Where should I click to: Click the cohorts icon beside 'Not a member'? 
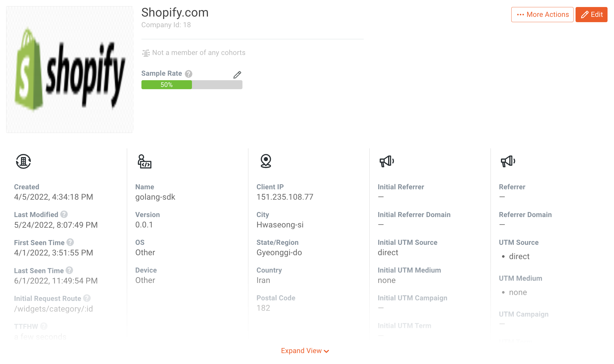pyautogui.click(x=146, y=53)
